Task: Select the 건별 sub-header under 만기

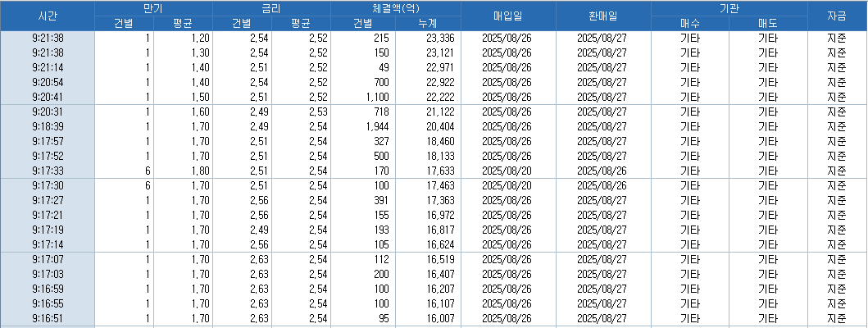Action: click(124, 24)
